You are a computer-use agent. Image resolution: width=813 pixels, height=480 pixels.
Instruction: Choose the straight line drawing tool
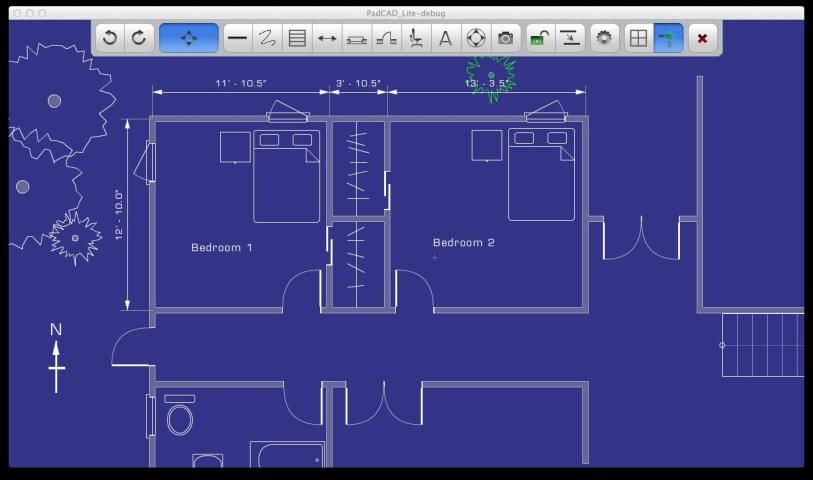[237, 38]
